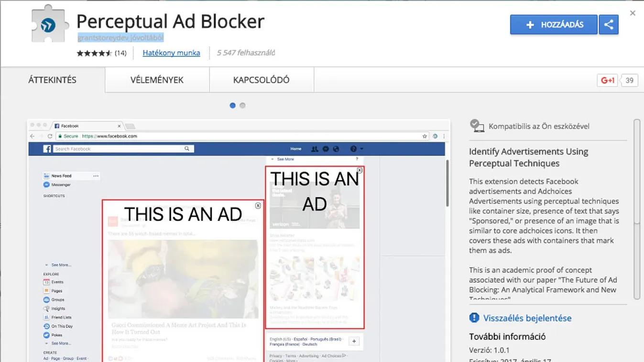Click the Facebook tab in the screenshot
This screenshot has height=362, width=644.
(x=87, y=126)
